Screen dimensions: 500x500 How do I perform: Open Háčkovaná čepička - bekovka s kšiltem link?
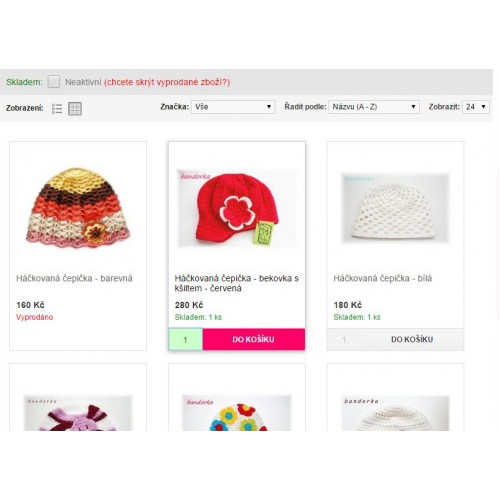click(x=237, y=283)
